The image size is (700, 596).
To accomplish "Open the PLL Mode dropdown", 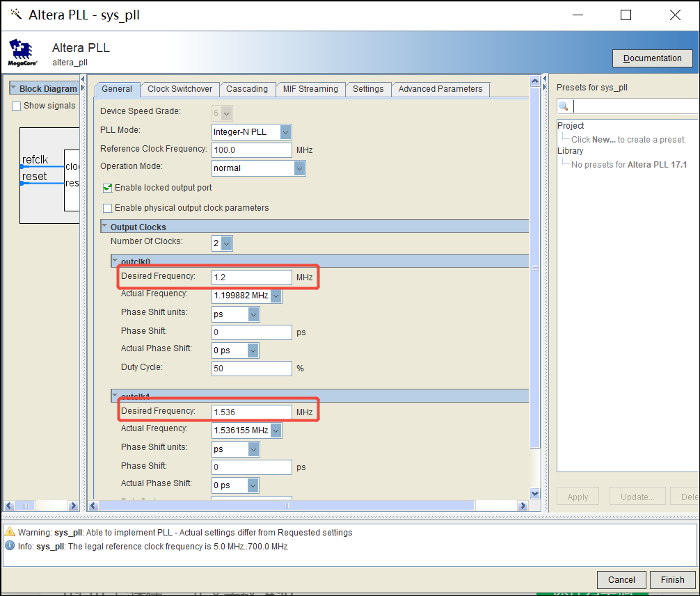I will 285,131.
